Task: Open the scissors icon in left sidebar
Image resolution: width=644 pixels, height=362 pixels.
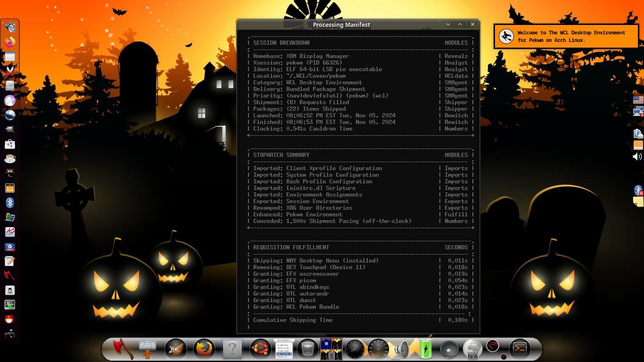Action: pos(10,71)
